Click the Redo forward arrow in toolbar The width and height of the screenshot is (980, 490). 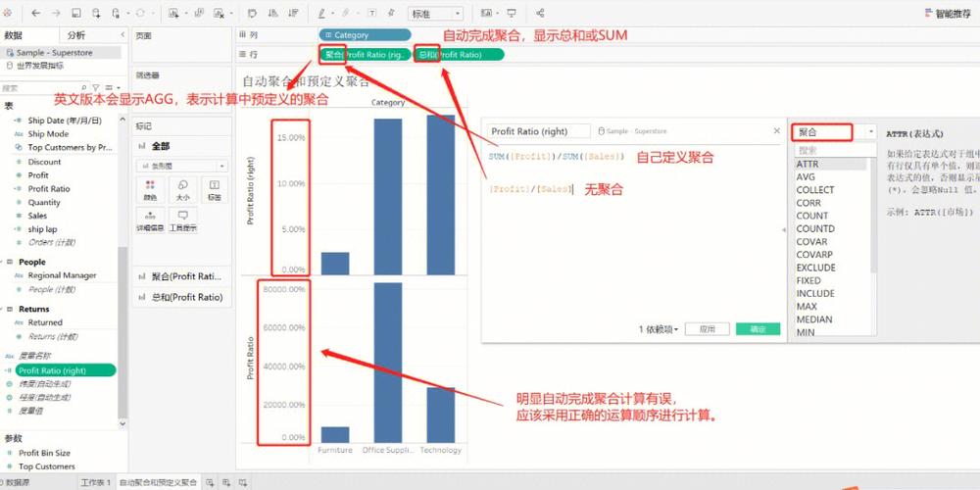pos(56,13)
